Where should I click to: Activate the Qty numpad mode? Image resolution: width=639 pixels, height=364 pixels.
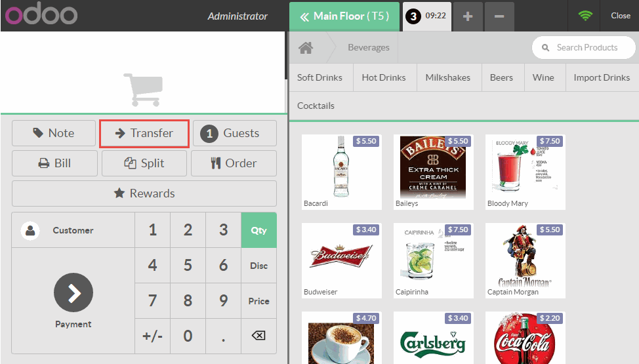pyautogui.click(x=258, y=230)
